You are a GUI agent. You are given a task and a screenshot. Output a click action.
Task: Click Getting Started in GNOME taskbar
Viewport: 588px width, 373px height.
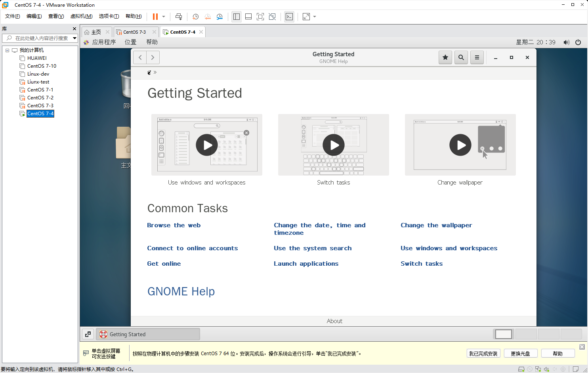point(148,334)
